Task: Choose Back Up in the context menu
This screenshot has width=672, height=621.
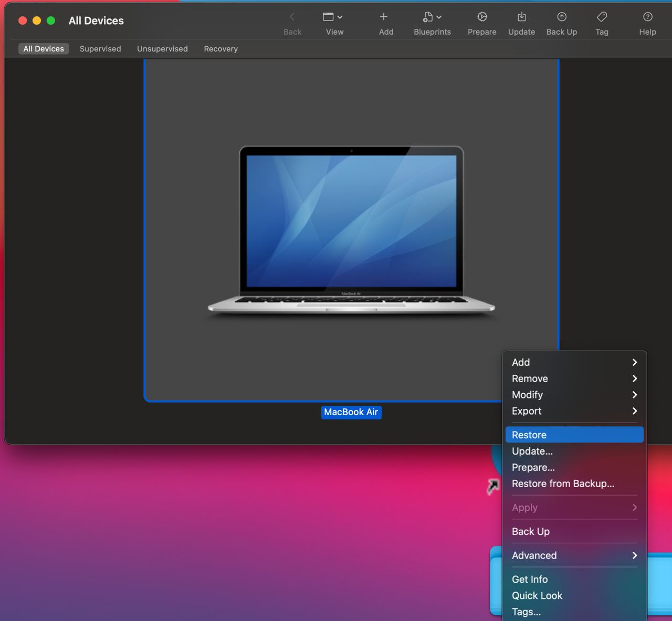Action: [x=574, y=531]
